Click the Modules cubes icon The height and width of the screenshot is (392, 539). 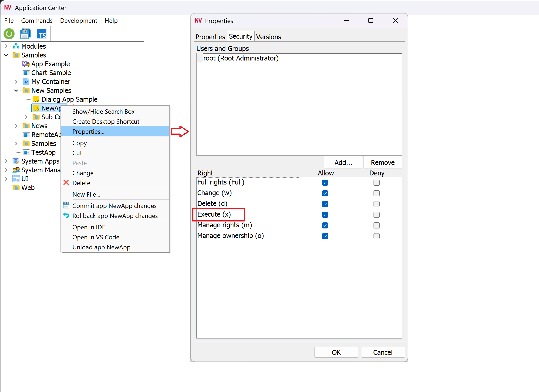pyautogui.click(x=16, y=46)
